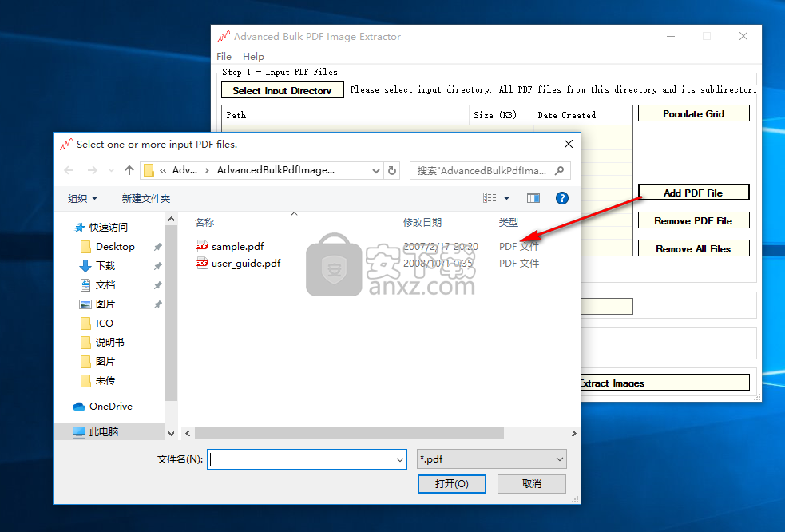785x532 pixels.
Task: Click Add PDF File button
Action: [693, 193]
